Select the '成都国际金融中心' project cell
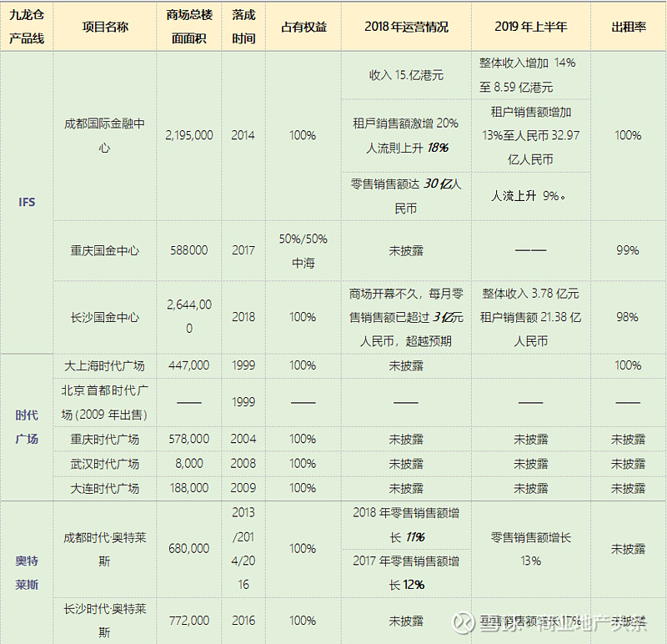Screen dimensions: 667x644 pyautogui.click(x=105, y=136)
